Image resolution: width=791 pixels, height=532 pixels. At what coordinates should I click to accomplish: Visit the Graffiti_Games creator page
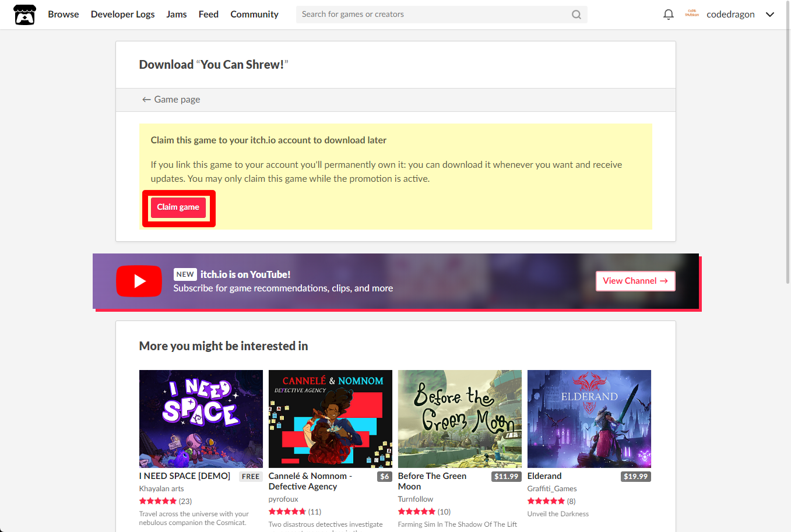tap(552, 489)
